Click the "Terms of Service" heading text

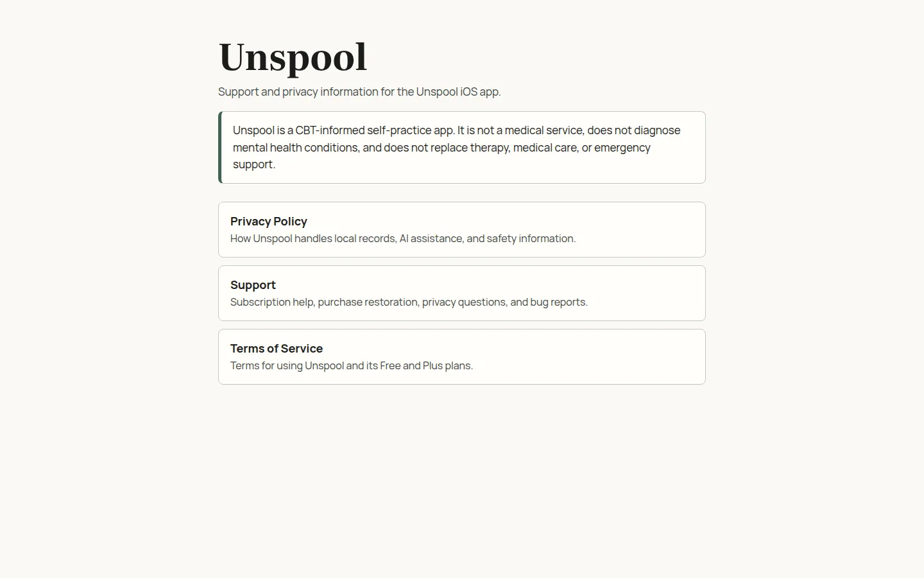pos(277,348)
